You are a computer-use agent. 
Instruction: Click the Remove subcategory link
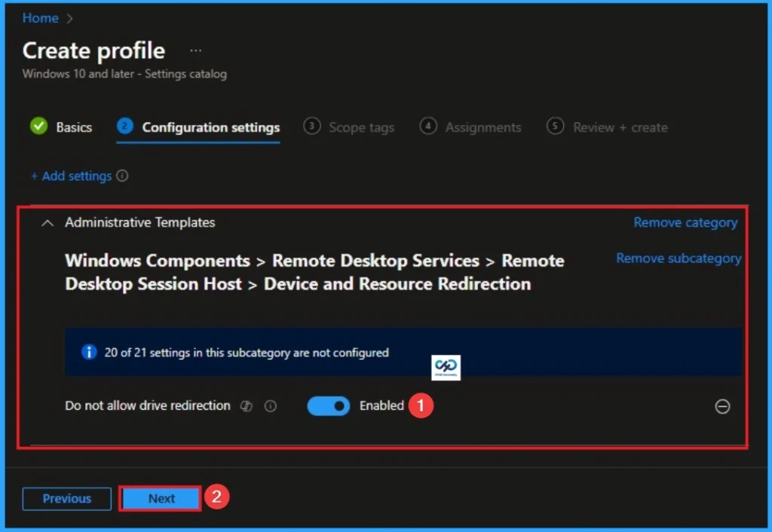point(678,258)
